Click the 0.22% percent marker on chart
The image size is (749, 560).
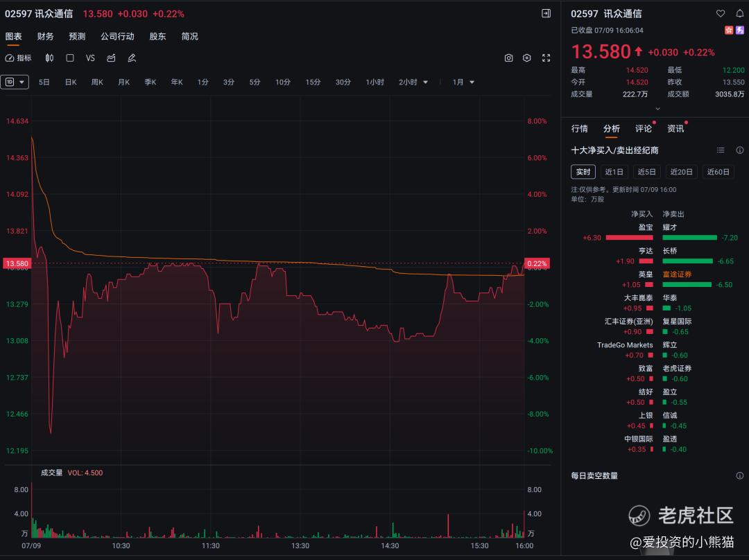click(x=537, y=263)
